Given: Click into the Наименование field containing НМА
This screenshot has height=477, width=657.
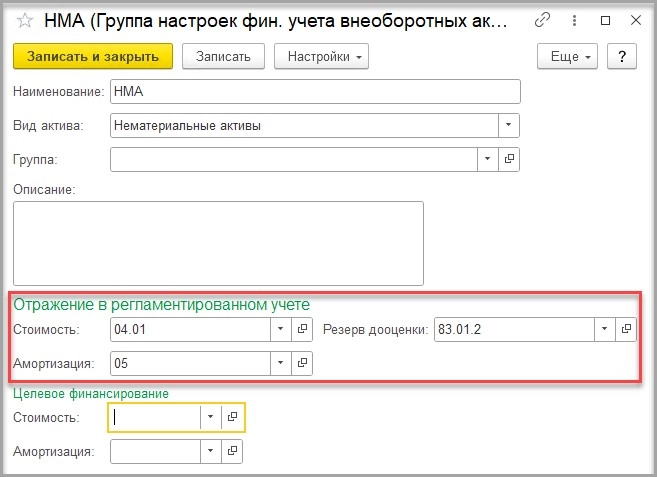Looking at the screenshot, I should coord(315,91).
